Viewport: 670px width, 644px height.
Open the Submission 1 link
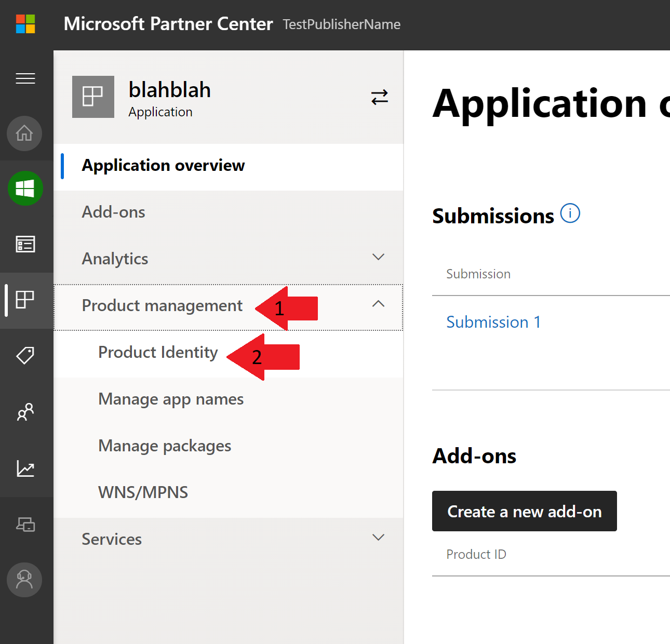click(x=493, y=323)
